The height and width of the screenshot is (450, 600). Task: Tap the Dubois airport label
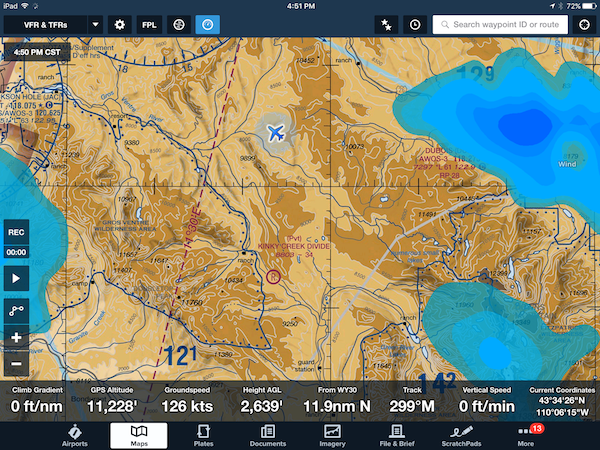point(447,163)
